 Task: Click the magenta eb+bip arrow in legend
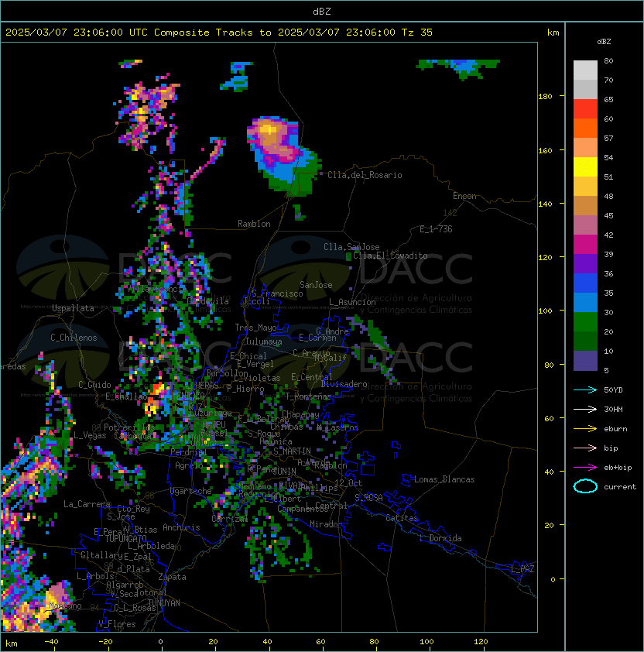(585, 468)
